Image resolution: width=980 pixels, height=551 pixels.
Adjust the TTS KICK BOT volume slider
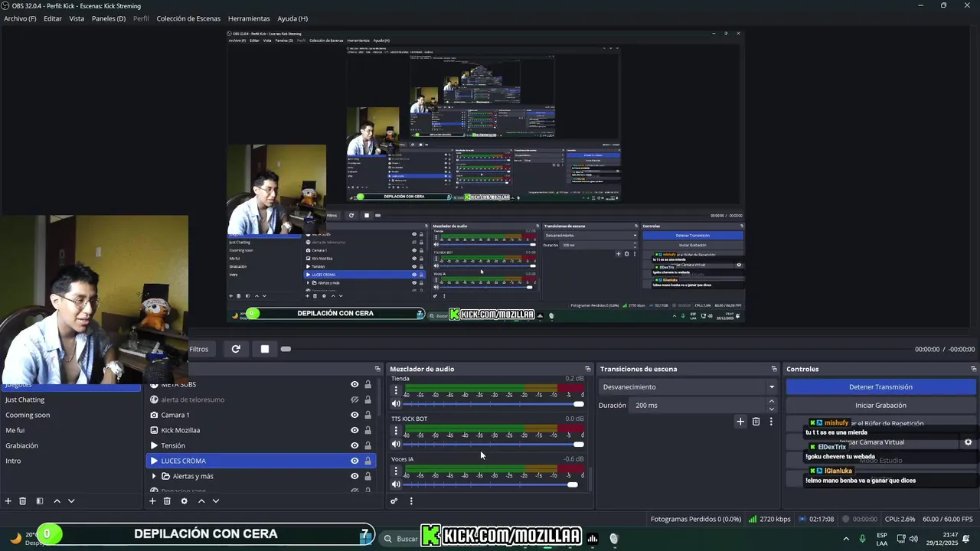(x=493, y=444)
